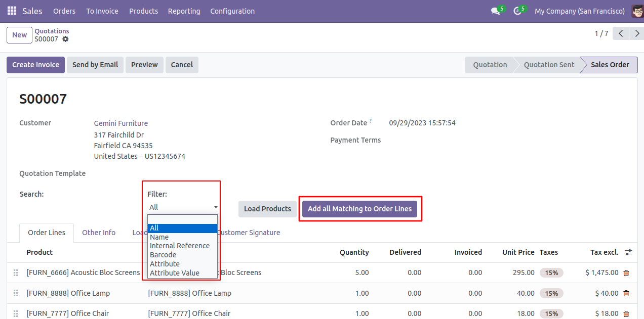The image size is (644, 319).
Task: Click Load Products
Action: [267, 209]
